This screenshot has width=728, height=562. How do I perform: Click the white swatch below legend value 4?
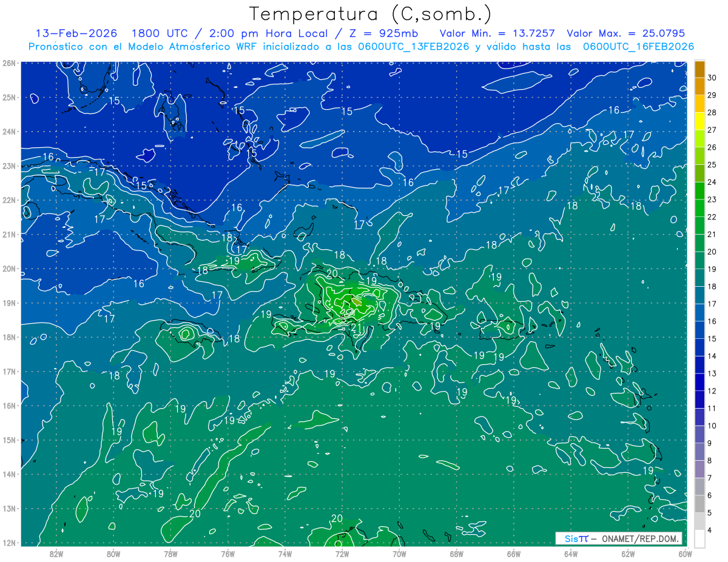click(699, 538)
